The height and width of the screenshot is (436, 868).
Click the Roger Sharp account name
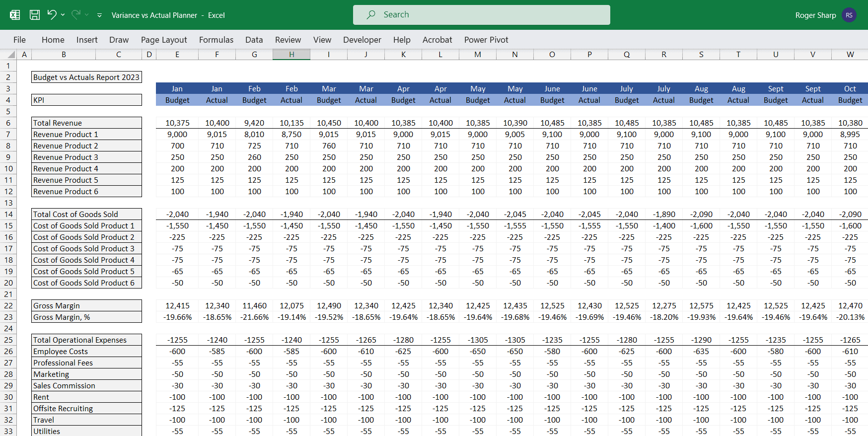(x=815, y=15)
